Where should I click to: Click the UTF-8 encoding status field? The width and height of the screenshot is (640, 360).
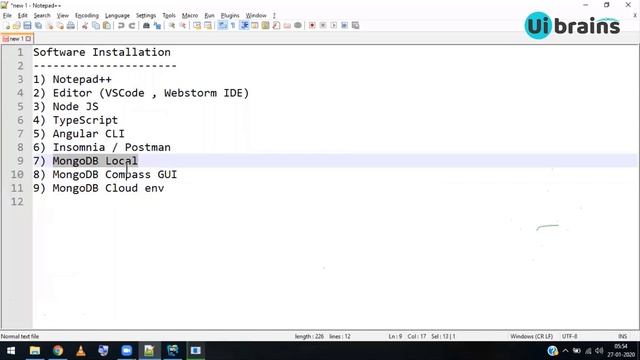tap(569, 336)
